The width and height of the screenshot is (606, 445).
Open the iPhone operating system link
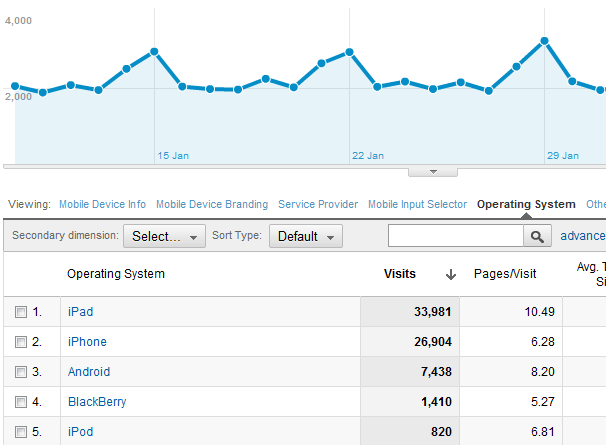(x=87, y=342)
